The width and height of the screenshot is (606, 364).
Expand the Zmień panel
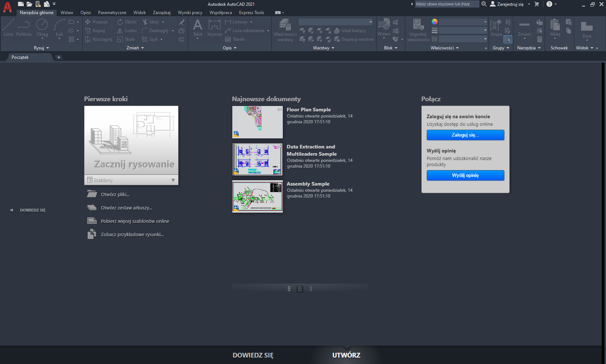(x=135, y=48)
